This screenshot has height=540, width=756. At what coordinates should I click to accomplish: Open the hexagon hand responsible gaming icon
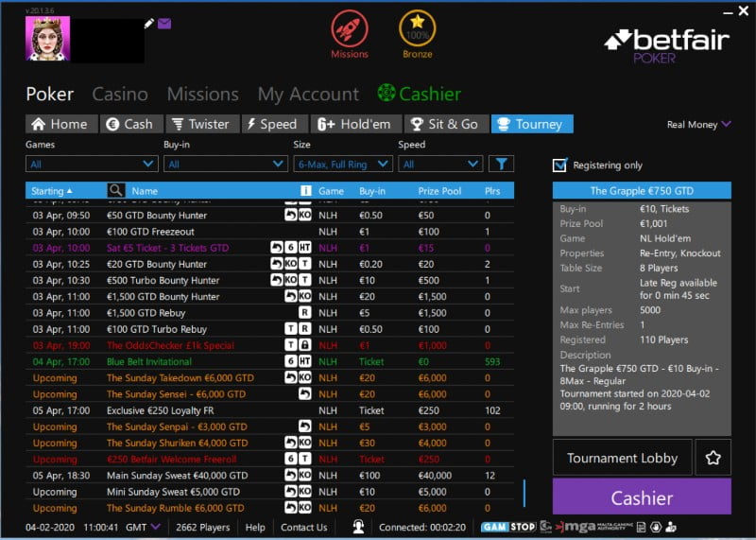tap(656, 527)
